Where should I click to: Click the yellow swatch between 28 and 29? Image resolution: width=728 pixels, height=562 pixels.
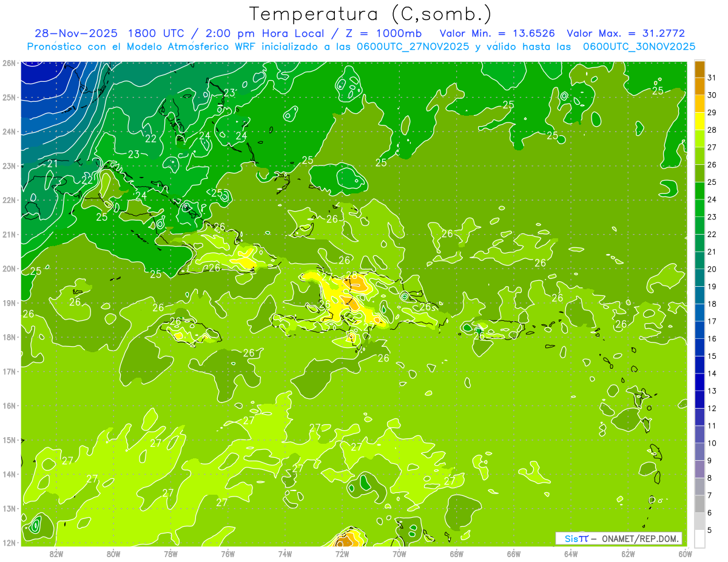699,121
